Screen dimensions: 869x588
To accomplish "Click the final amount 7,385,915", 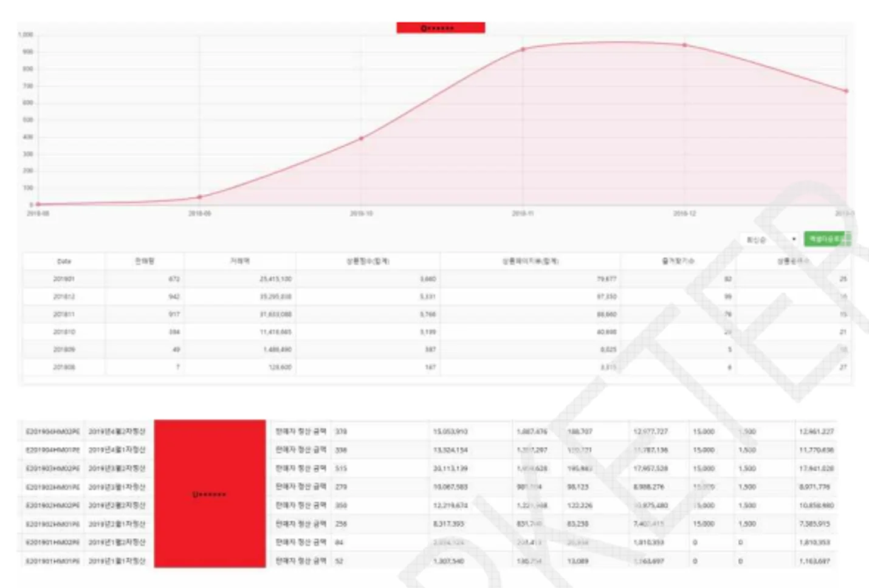I will pyautogui.click(x=815, y=524).
